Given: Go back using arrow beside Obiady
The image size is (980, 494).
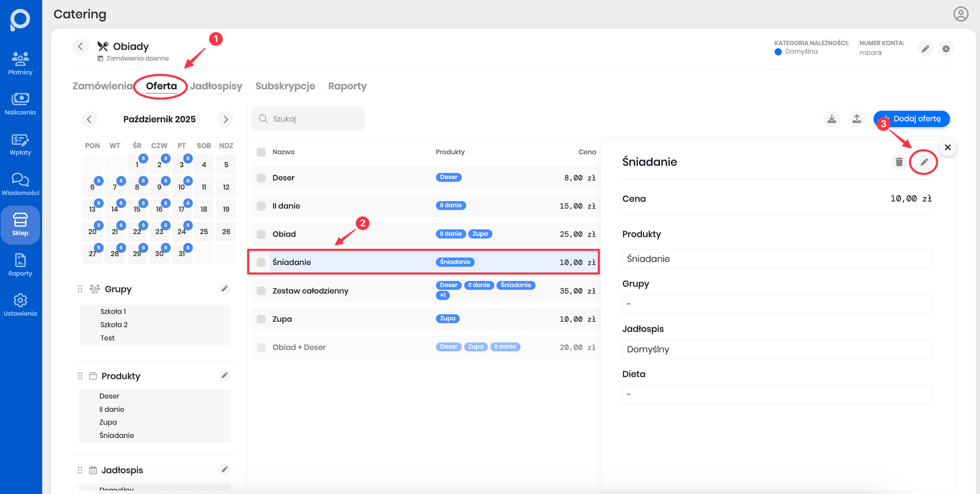Looking at the screenshot, I should pyautogui.click(x=81, y=47).
